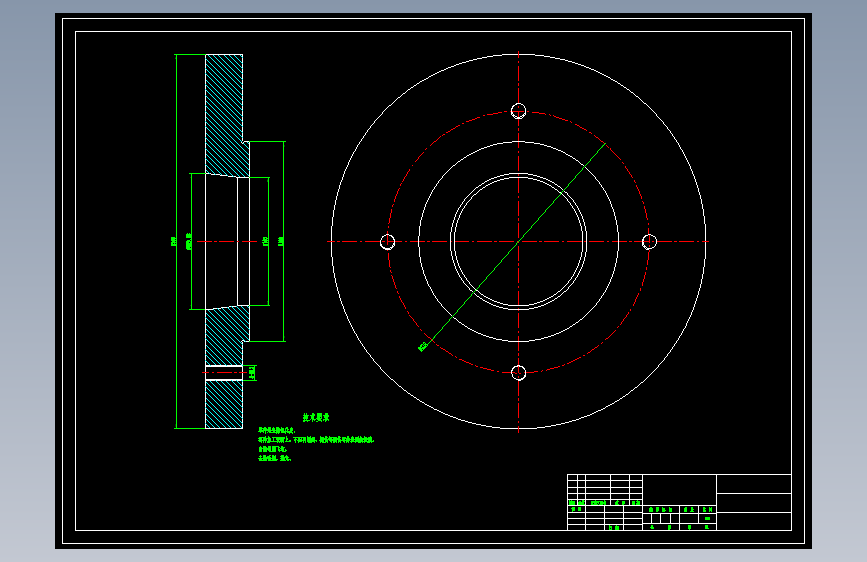Select the lowest hatched block below the bolt hole
867x562 pixels.
pos(224,404)
